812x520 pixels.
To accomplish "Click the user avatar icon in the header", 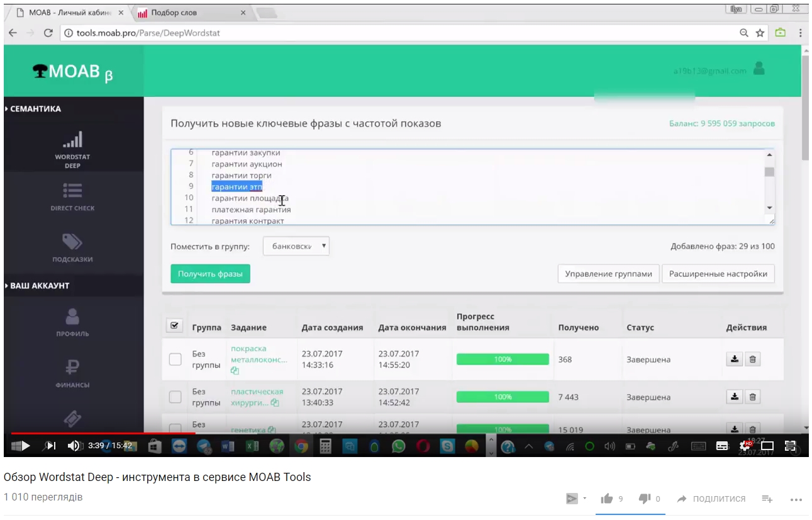I will click(759, 68).
